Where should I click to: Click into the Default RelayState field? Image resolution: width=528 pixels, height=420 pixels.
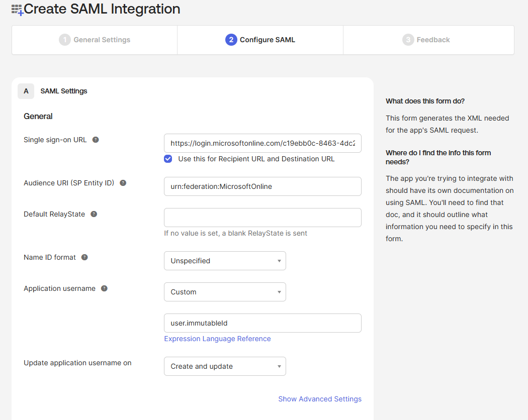262,218
